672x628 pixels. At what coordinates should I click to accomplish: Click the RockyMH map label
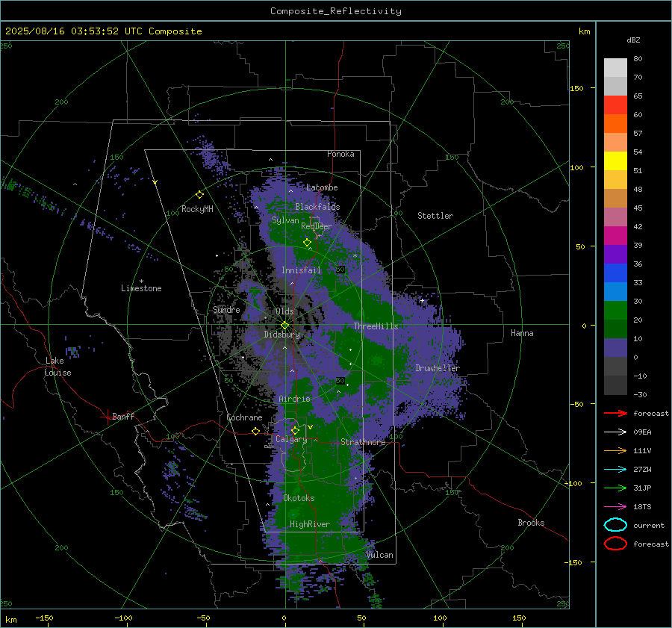[x=197, y=209]
